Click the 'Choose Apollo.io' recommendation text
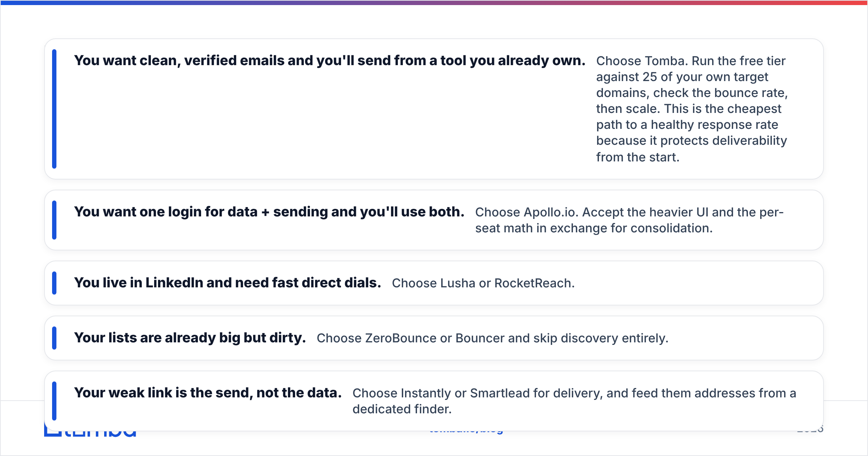 629,220
